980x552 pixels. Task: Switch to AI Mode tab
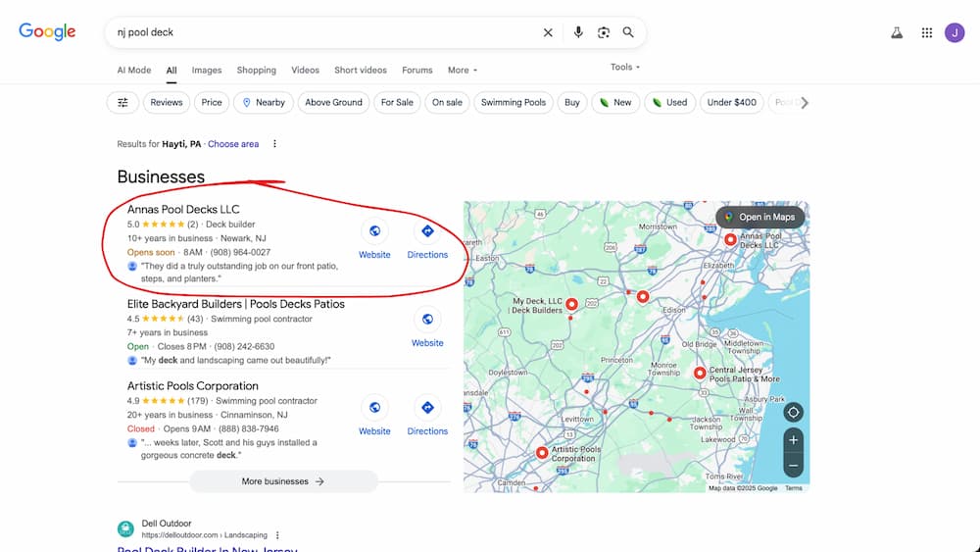pos(133,70)
